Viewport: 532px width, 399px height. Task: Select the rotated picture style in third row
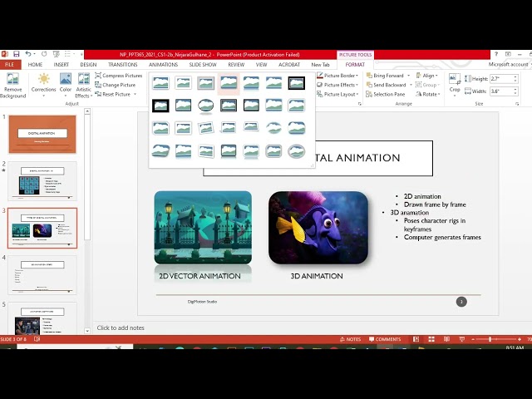coord(206,128)
